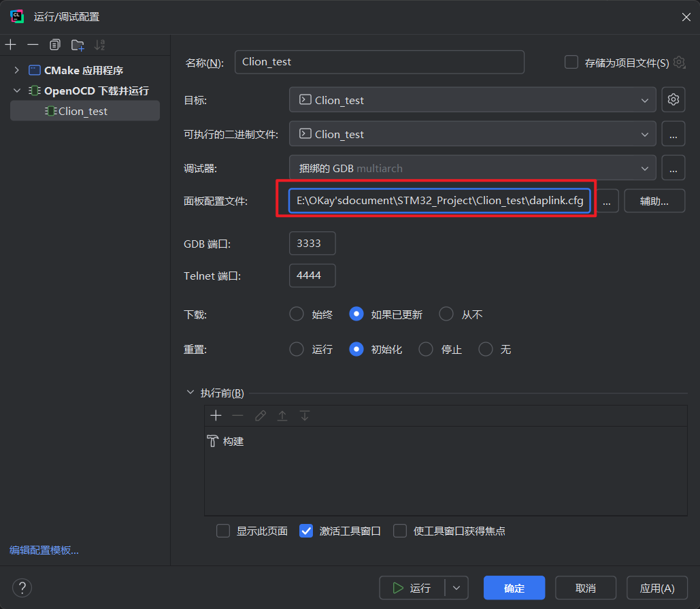Cancel with 取消 button
The width and height of the screenshot is (700, 609).
(586, 588)
